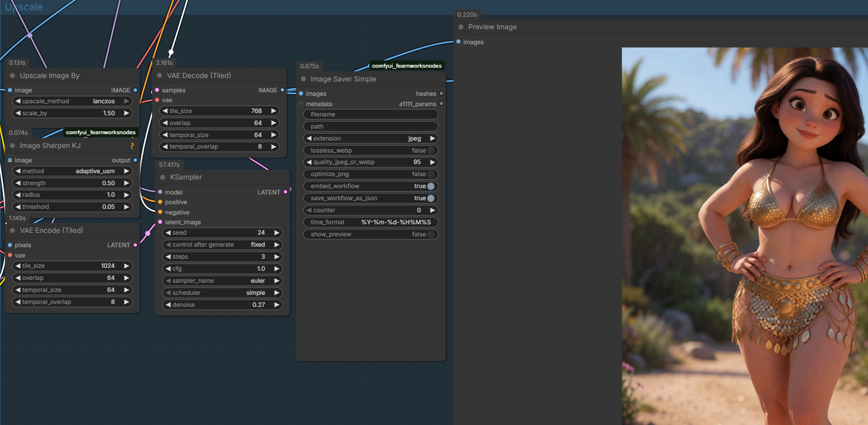Viewport: 868px width, 425px height.
Task: Click the path field in Image Saver Simple
Action: tap(370, 126)
